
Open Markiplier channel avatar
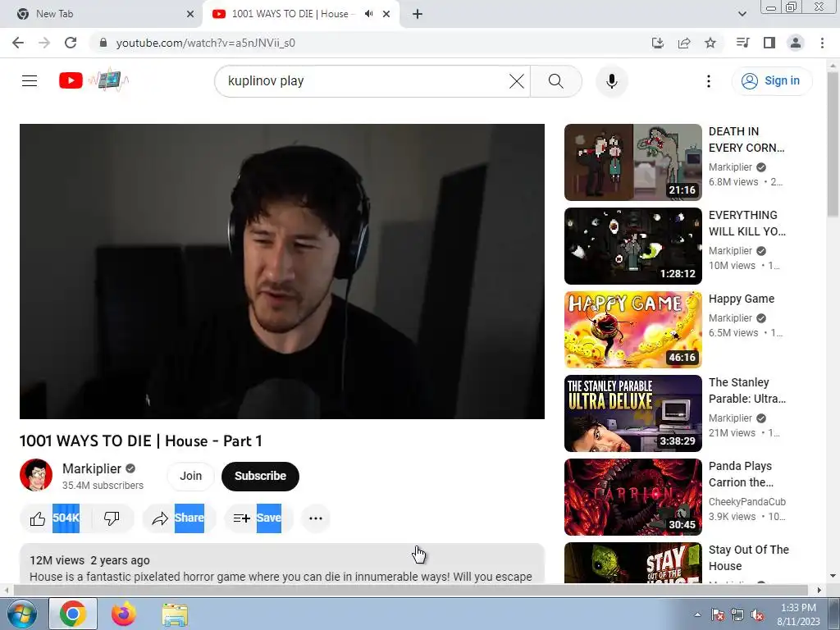click(x=36, y=475)
